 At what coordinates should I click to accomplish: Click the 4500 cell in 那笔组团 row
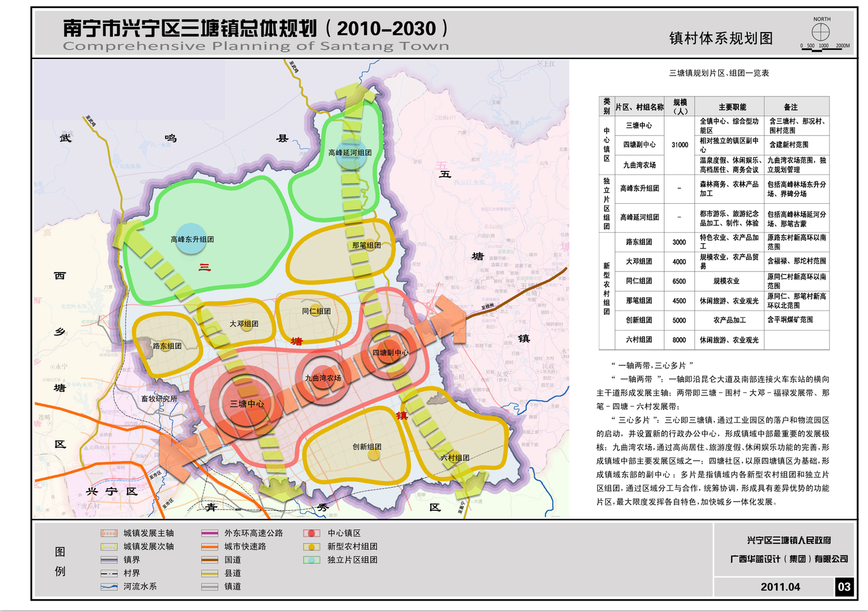[679, 301]
